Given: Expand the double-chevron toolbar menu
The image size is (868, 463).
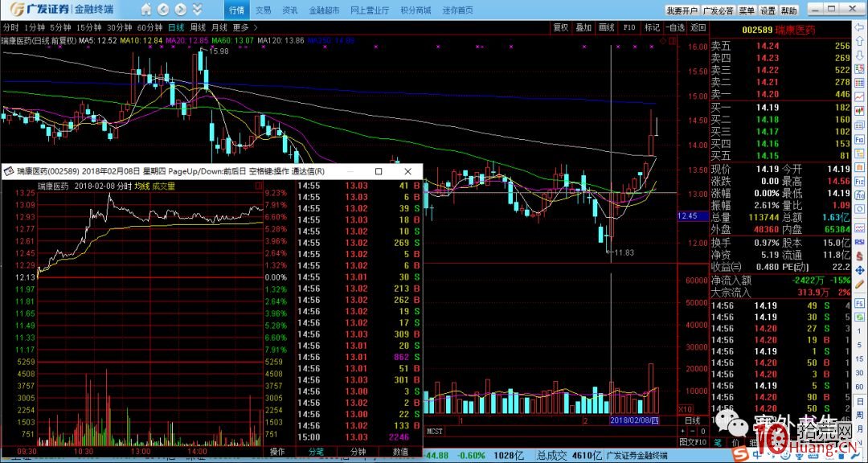Looking at the screenshot, I should tap(197, 10).
